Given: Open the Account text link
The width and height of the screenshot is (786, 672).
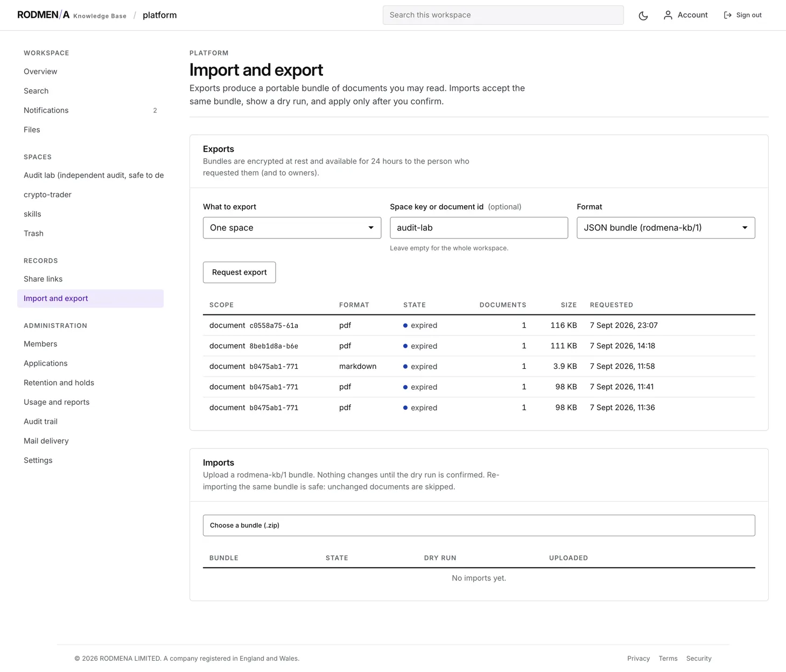Looking at the screenshot, I should (692, 15).
